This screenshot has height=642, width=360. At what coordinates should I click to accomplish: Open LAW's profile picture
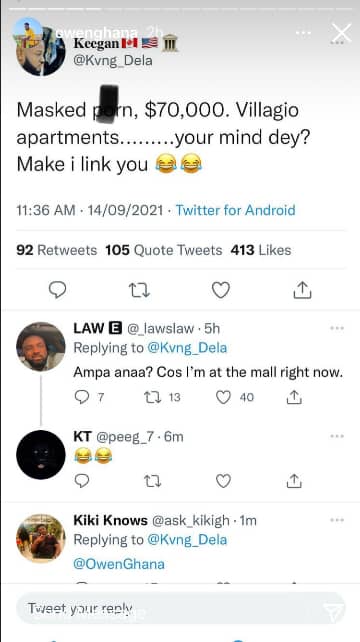coord(41,347)
